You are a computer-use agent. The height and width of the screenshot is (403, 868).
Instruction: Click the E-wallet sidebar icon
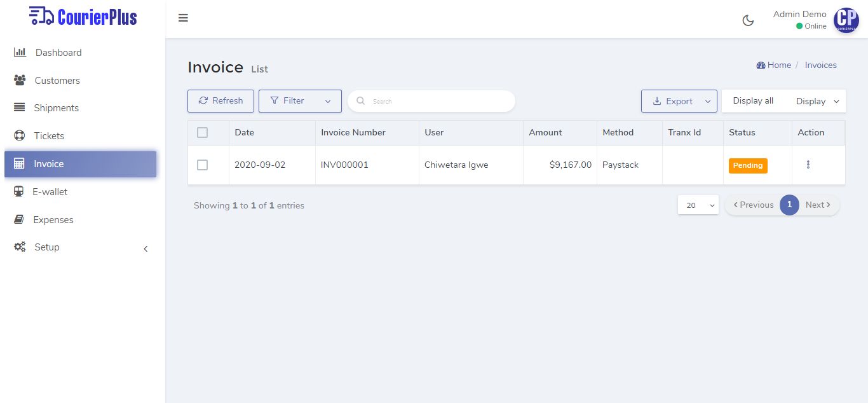point(19,191)
